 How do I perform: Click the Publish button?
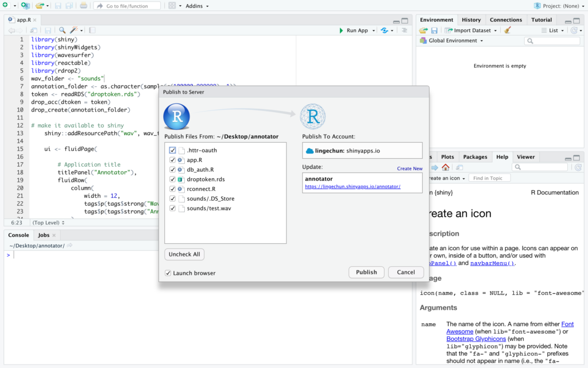click(x=366, y=272)
